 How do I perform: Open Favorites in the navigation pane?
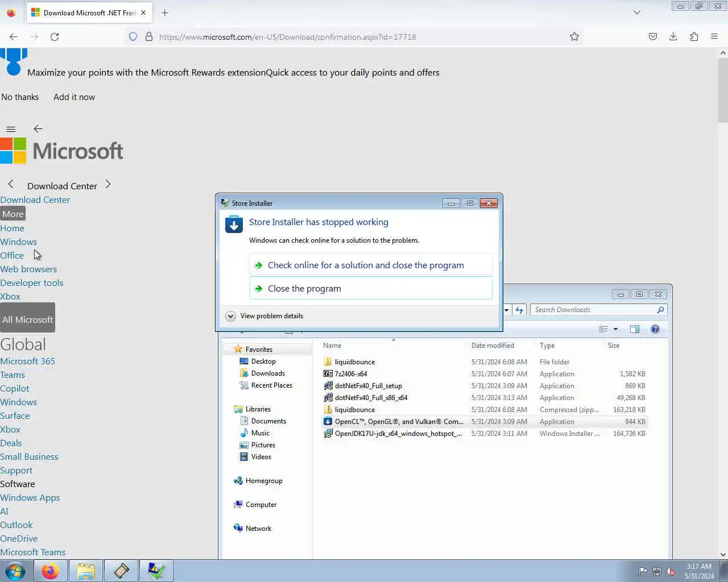coord(259,350)
